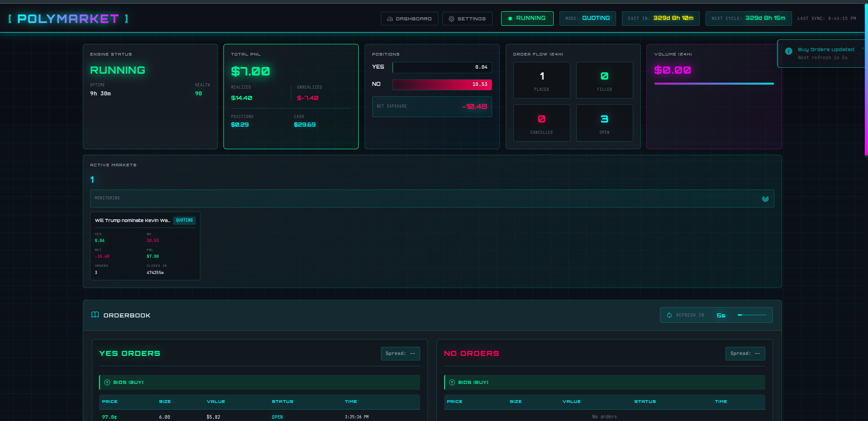The image size is (868, 421).
Task: Toggle MODE: QUOTING in the top bar
Action: pyautogui.click(x=588, y=19)
